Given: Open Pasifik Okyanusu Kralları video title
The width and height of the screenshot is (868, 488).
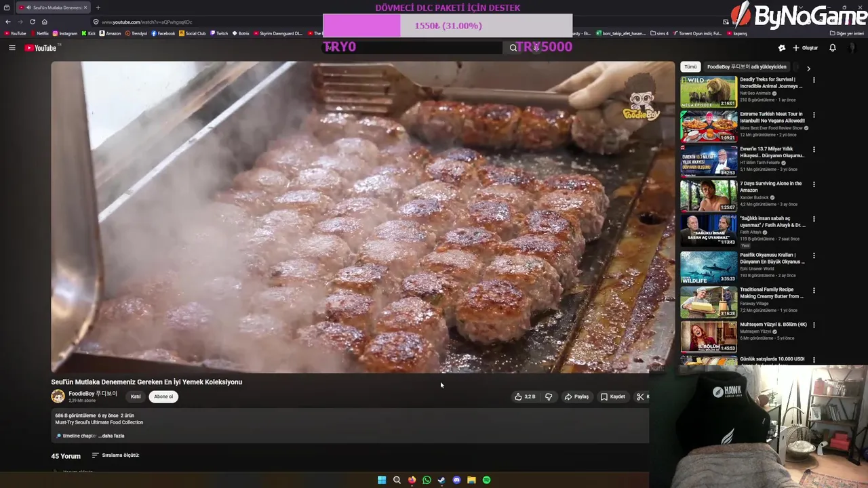Looking at the screenshot, I should coord(772,258).
